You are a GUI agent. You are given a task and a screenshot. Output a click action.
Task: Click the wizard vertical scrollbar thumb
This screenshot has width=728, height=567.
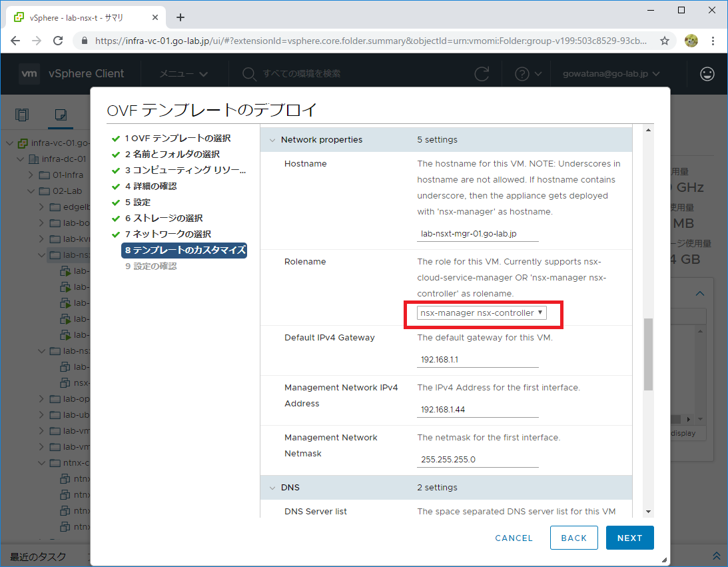[x=648, y=354]
